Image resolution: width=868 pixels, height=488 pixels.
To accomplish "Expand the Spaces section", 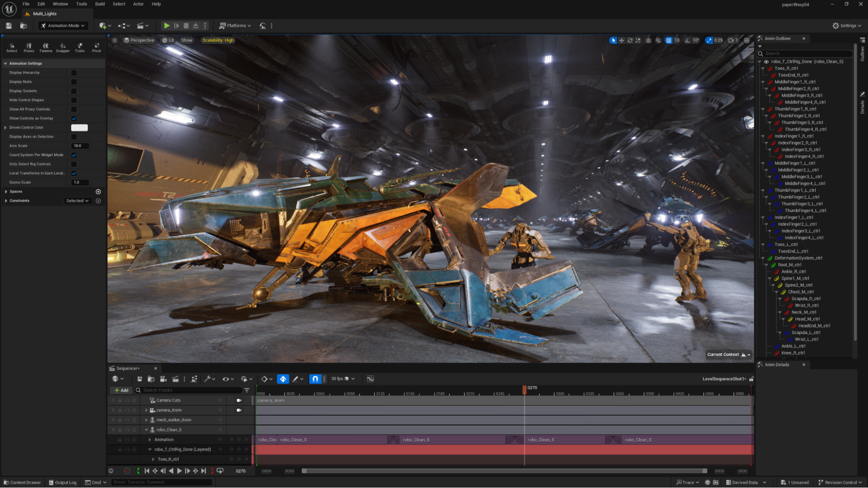I will [x=6, y=191].
